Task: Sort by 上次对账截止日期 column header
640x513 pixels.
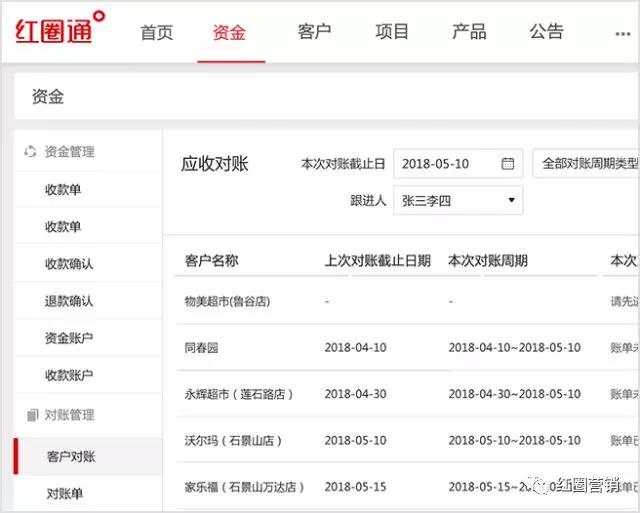Action: (377, 261)
